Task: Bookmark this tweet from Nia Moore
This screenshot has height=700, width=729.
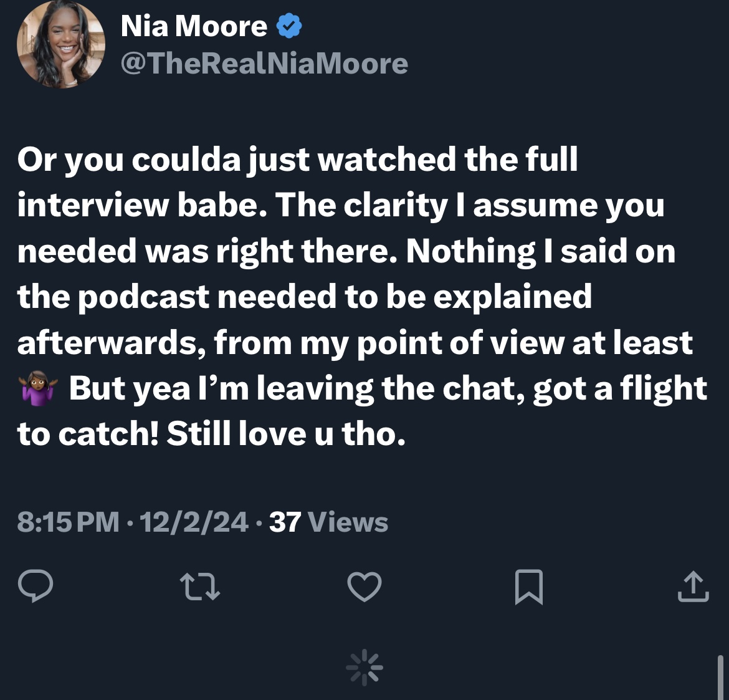Action: [x=528, y=587]
